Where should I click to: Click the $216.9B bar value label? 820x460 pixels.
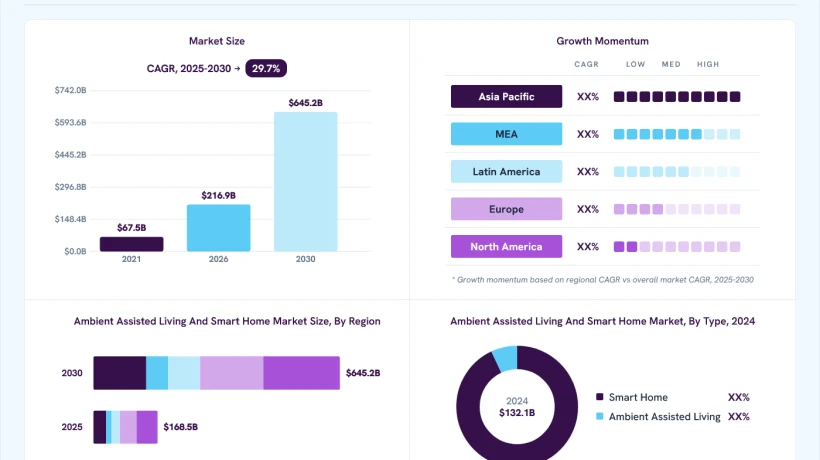click(219, 196)
